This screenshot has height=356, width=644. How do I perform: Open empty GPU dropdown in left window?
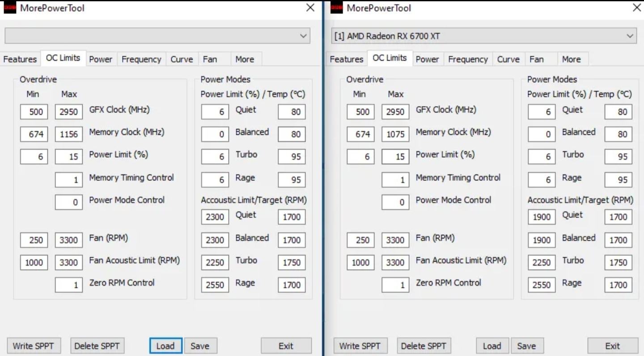click(x=157, y=36)
